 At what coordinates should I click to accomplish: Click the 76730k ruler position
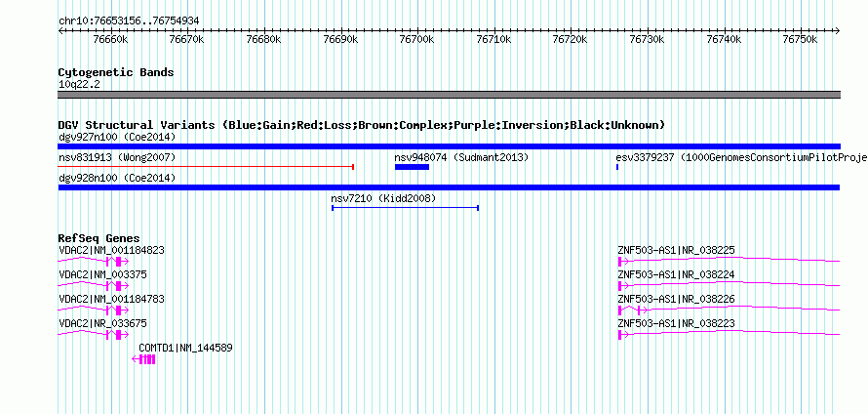tap(648, 40)
